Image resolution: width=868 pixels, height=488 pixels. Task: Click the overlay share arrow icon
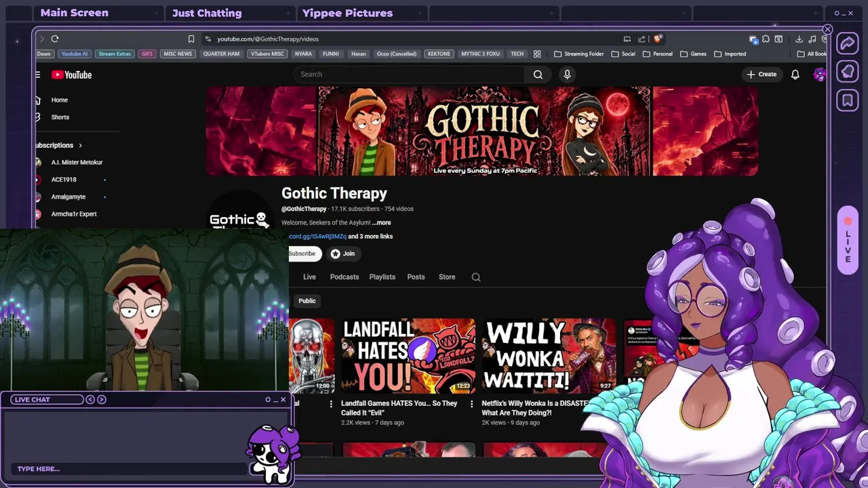pyautogui.click(x=848, y=44)
